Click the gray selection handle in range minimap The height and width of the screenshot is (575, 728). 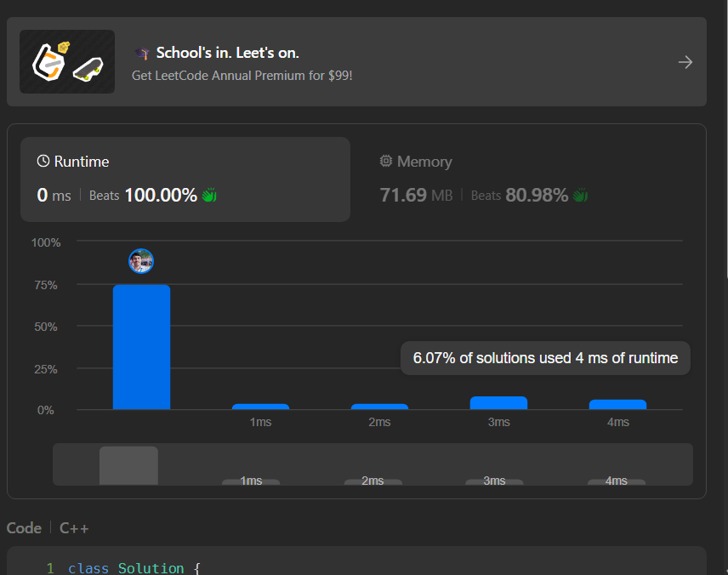tap(128, 466)
